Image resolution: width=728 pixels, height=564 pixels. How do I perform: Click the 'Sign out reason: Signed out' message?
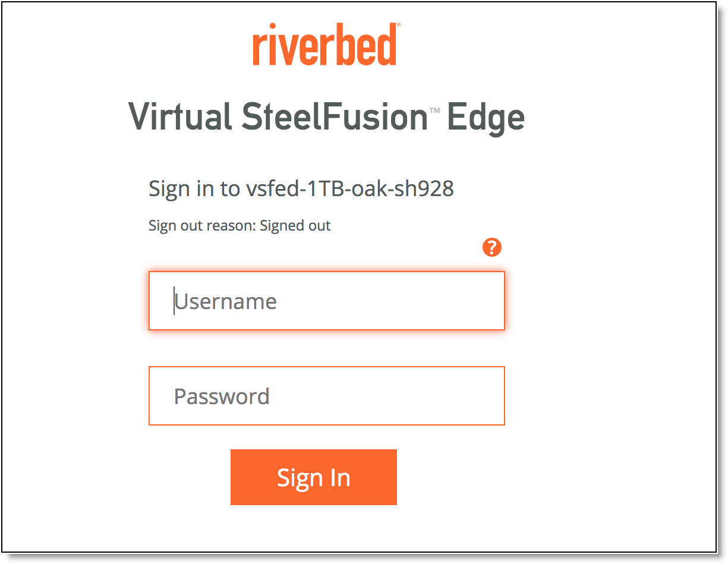[x=239, y=226]
